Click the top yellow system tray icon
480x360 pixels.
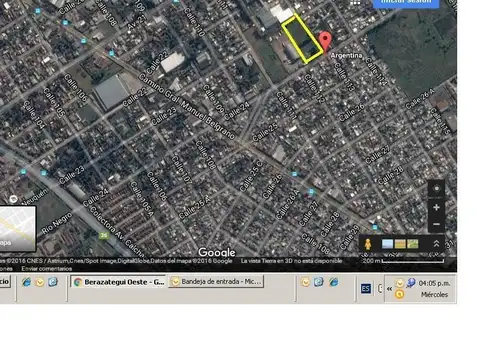click(x=399, y=283)
